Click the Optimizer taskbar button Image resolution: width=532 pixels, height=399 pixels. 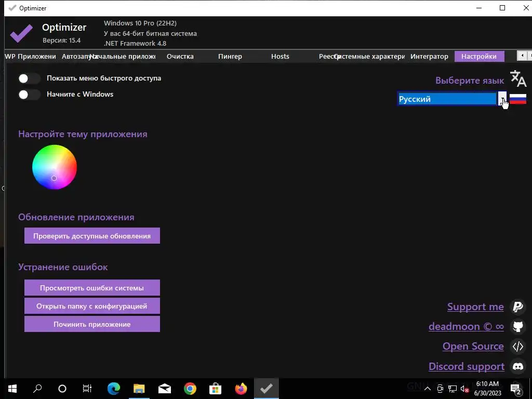(267, 389)
